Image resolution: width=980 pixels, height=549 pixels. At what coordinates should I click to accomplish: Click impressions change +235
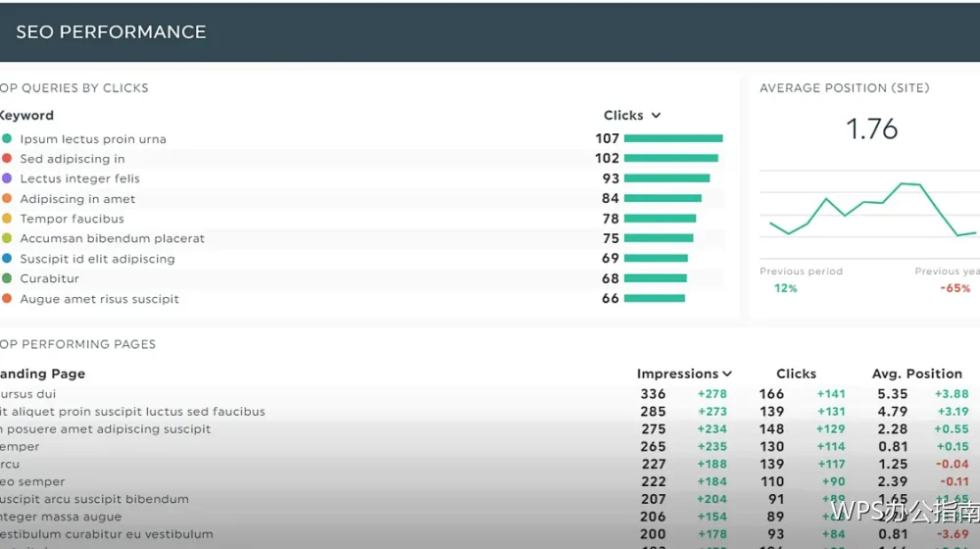pyautogui.click(x=712, y=446)
